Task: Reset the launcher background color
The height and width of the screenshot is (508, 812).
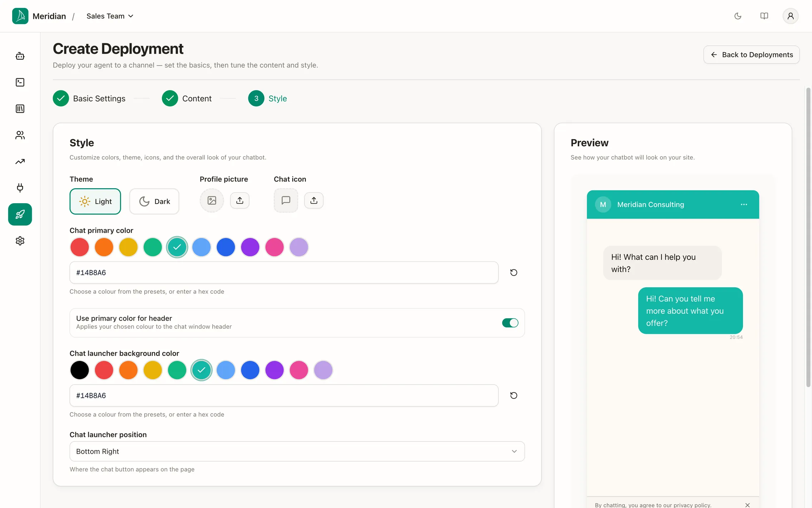Action: pos(514,395)
